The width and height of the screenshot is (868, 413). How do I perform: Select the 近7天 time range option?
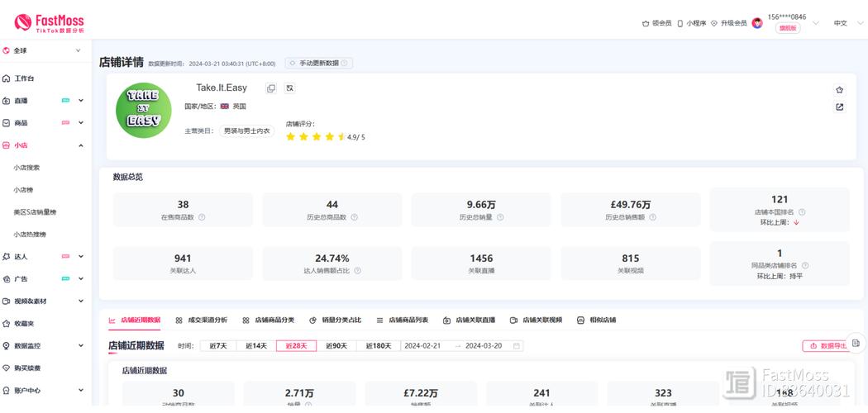[x=218, y=346]
